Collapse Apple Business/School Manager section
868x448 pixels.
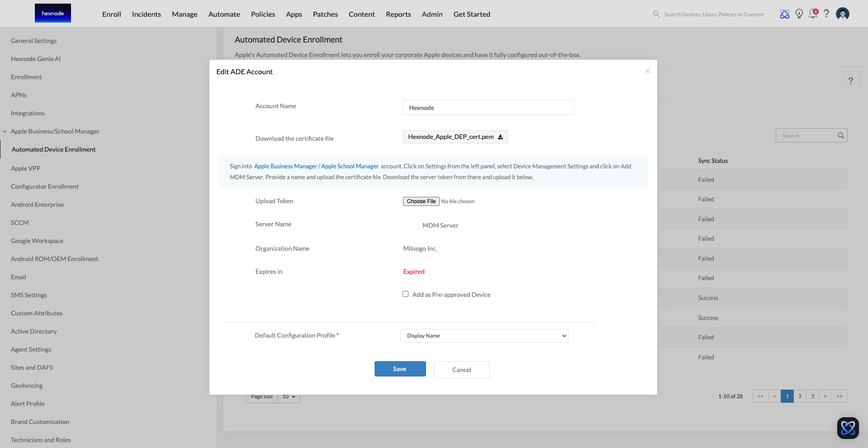tap(5, 131)
